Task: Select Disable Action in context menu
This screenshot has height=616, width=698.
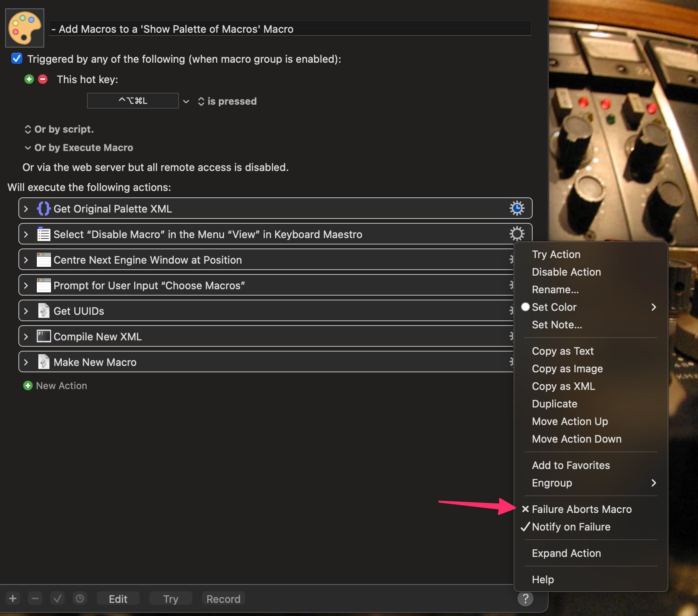Action: [x=566, y=272]
